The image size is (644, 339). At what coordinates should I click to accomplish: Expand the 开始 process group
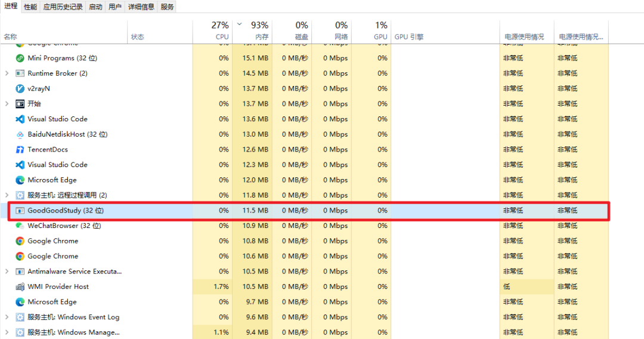7,103
